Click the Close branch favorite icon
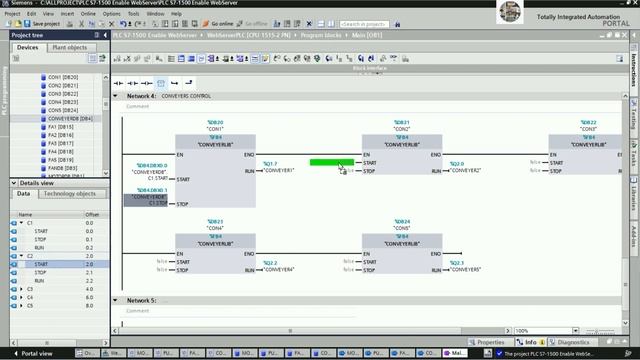This screenshot has height=360, width=640. pos(189,83)
